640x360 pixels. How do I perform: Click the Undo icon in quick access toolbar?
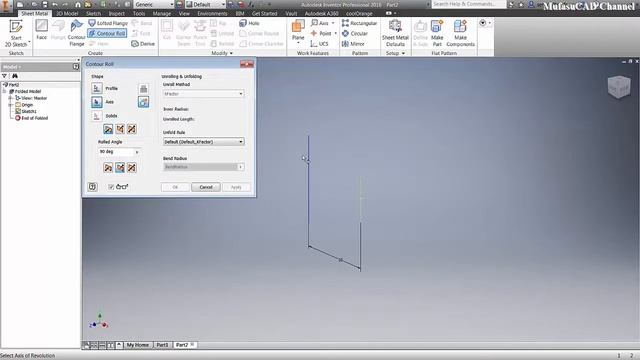click(56, 4)
